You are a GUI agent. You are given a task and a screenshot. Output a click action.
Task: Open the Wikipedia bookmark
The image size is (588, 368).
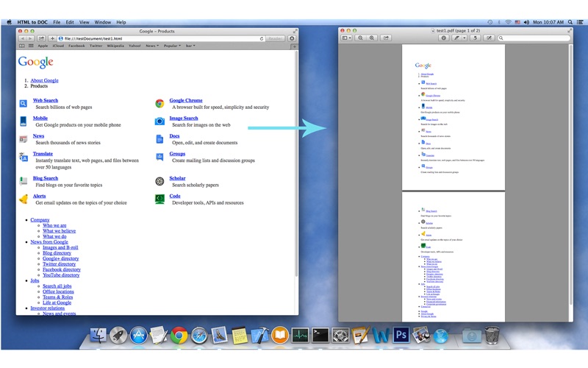click(x=115, y=46)
